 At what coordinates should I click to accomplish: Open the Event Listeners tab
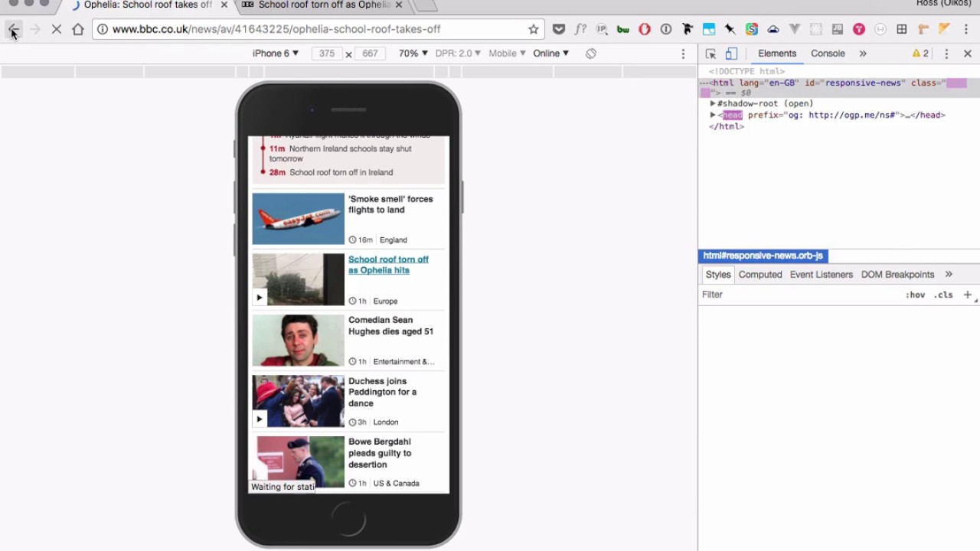[822, 275]
